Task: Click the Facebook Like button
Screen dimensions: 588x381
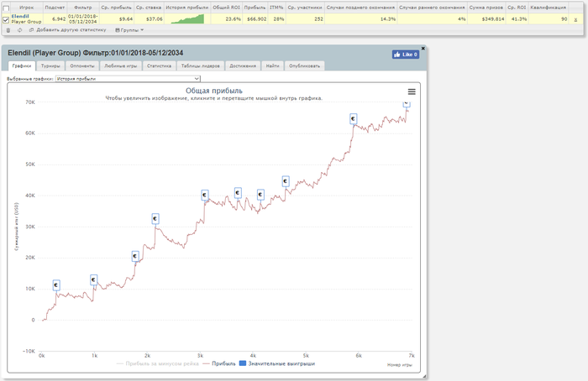Action: (406, 55)
